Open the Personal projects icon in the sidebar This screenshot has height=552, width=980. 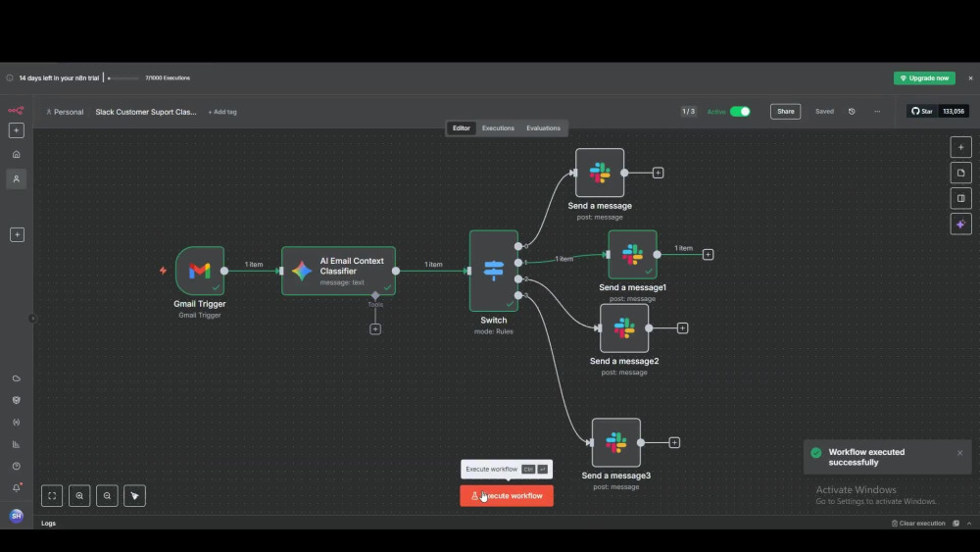click(17, 178)
